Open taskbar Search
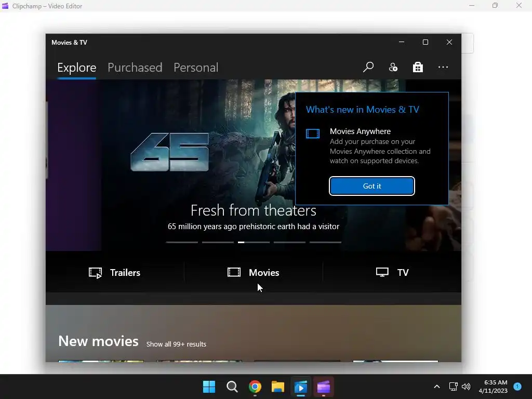This screenshot has height=399, width=532. point(232,387)
